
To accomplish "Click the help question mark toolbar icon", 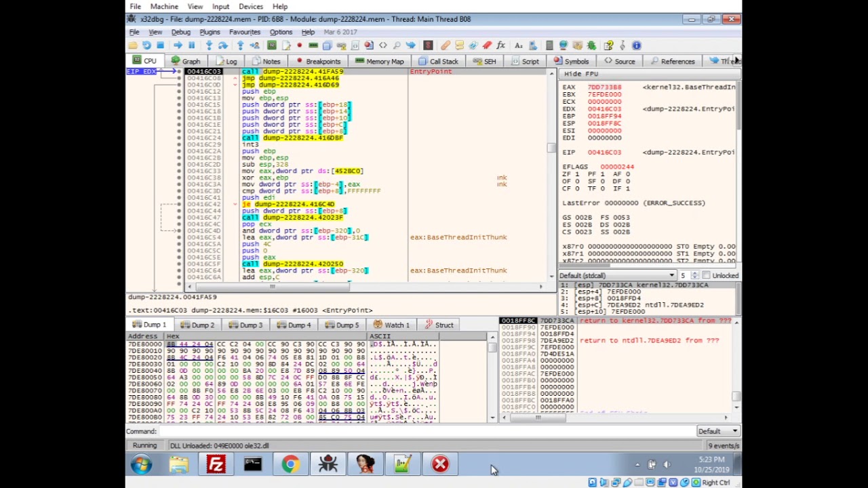I will (x=609, y=45).
